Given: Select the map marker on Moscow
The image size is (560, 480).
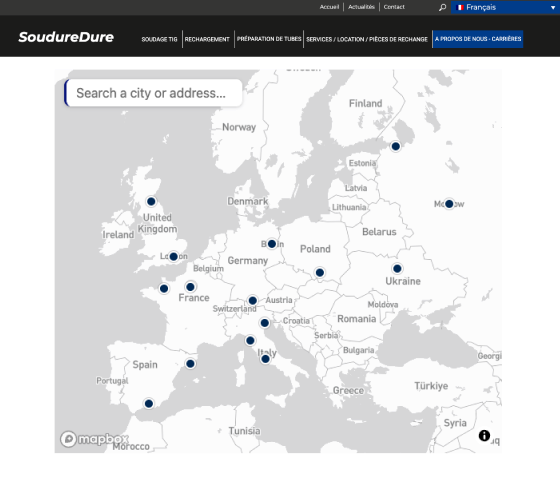Looking at the screenshot, I should point(449,204).
